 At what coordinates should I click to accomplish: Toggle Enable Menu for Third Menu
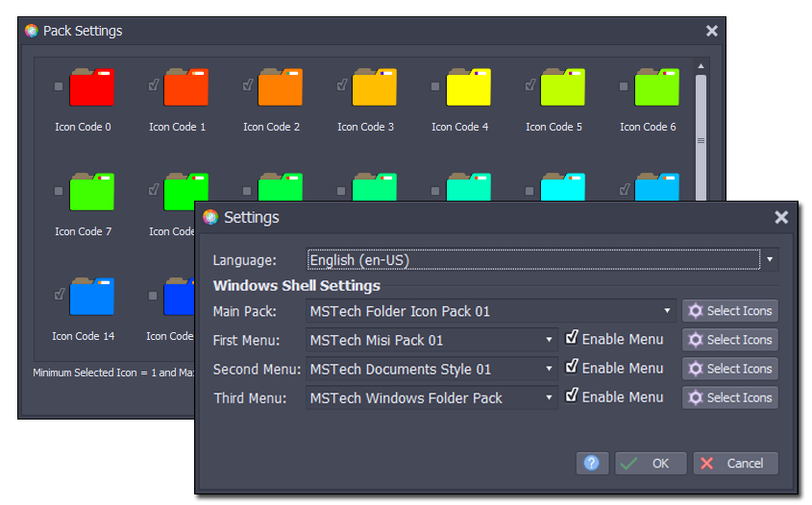tap(572, 397)
